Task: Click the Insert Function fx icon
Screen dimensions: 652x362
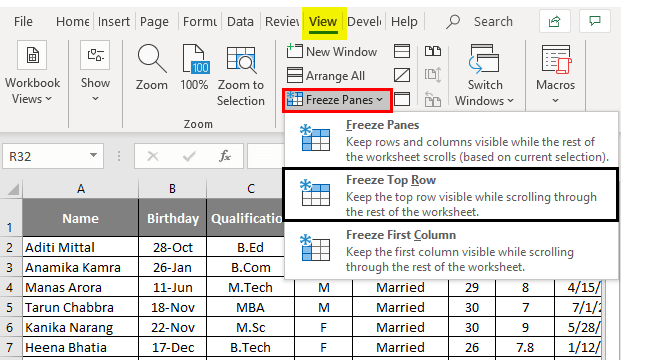Action: (225, 156)
